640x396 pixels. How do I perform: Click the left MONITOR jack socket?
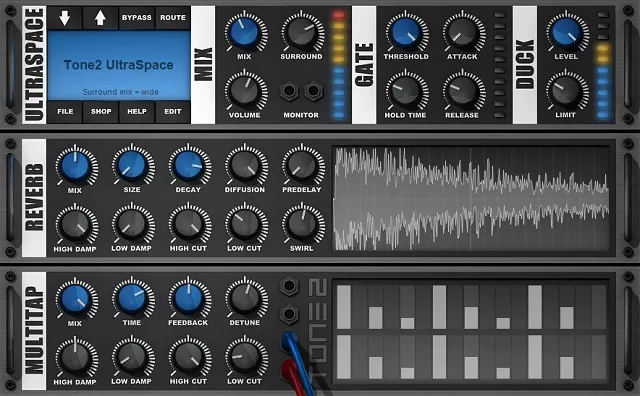click(289, 91)
